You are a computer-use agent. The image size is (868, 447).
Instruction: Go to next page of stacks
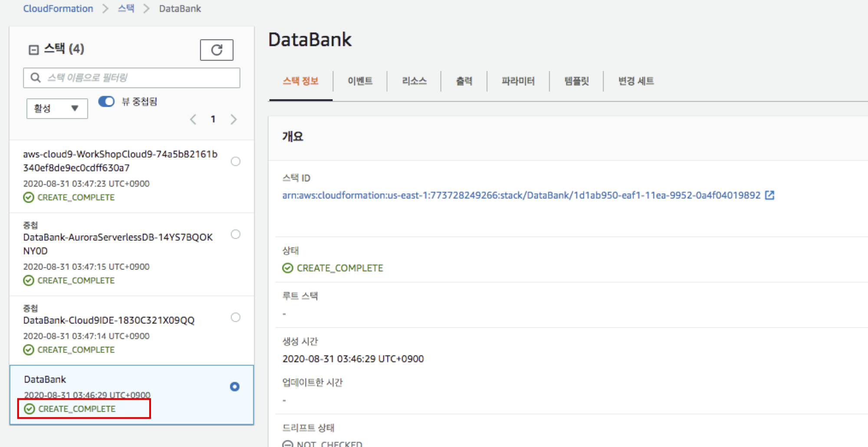tap(233, 119)
